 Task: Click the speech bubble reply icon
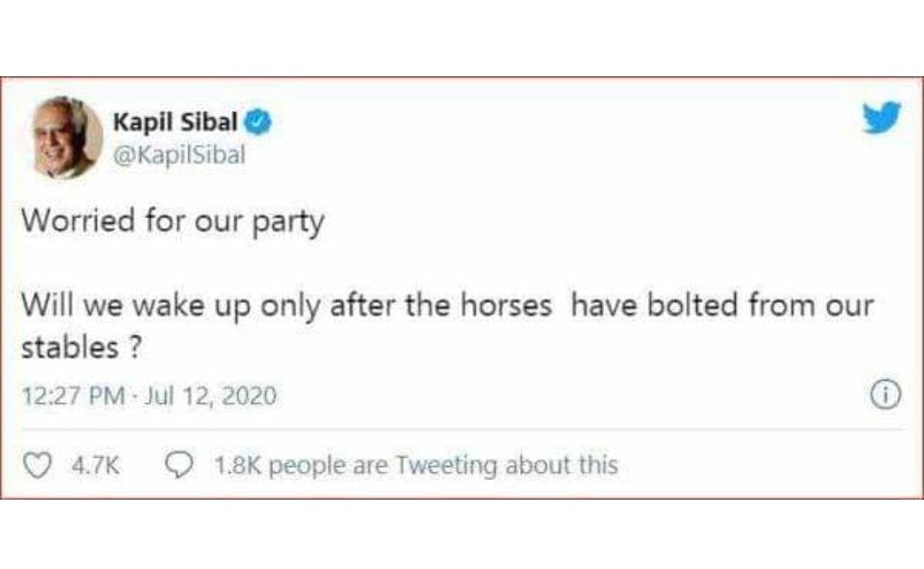coord(180,463)
